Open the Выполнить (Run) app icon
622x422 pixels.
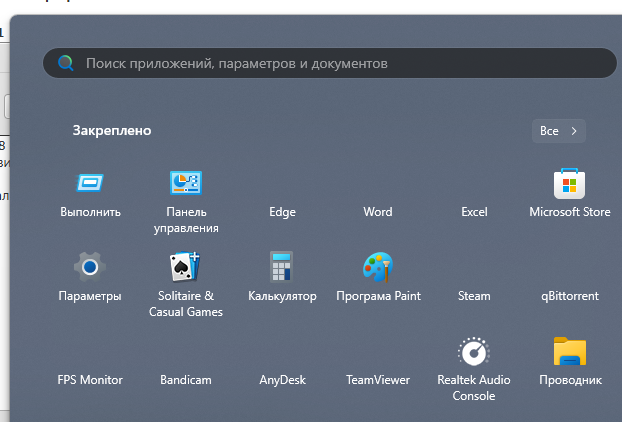(90, 183)
